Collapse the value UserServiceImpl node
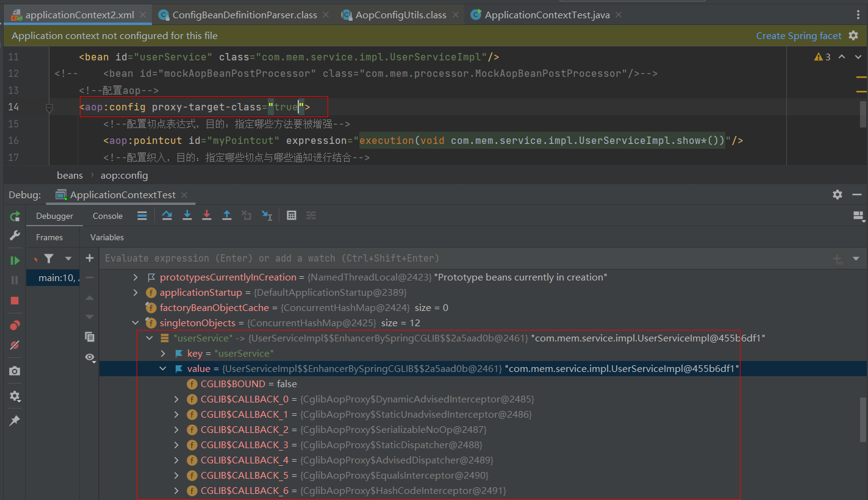The height and width of the screenshot is (500, 868). point(163,368)
